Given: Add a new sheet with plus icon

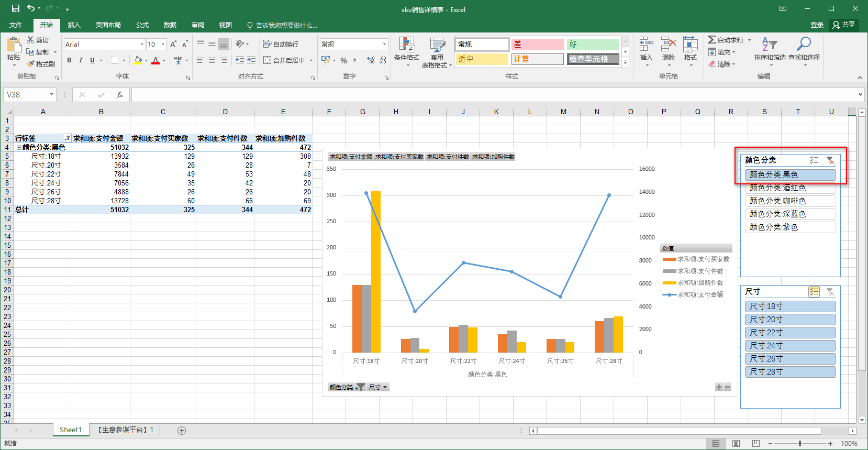Looking at the screenshot, I should 182,431.
